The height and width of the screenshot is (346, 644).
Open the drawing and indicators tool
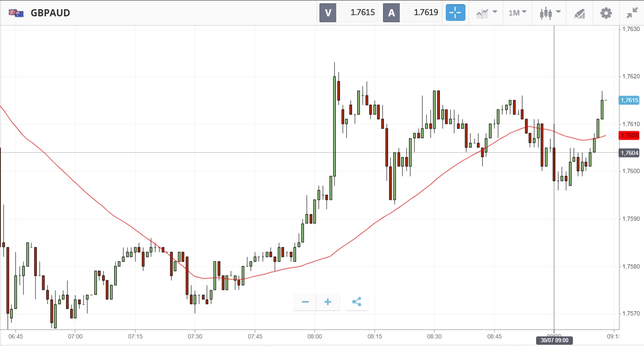click(x=579, y=13)
